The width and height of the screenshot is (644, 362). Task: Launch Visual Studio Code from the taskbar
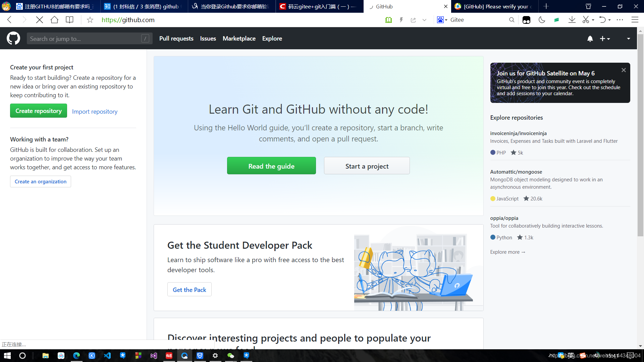tap(107, 356)
